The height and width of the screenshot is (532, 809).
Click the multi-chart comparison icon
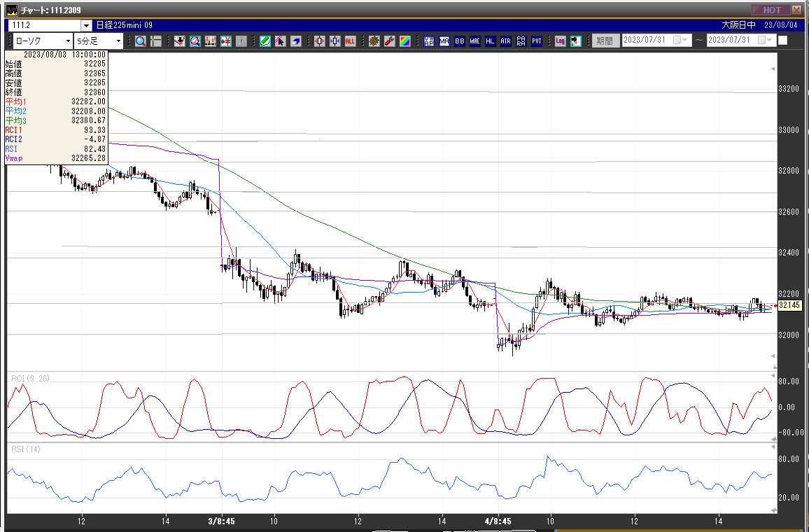(x=211, y=41)
